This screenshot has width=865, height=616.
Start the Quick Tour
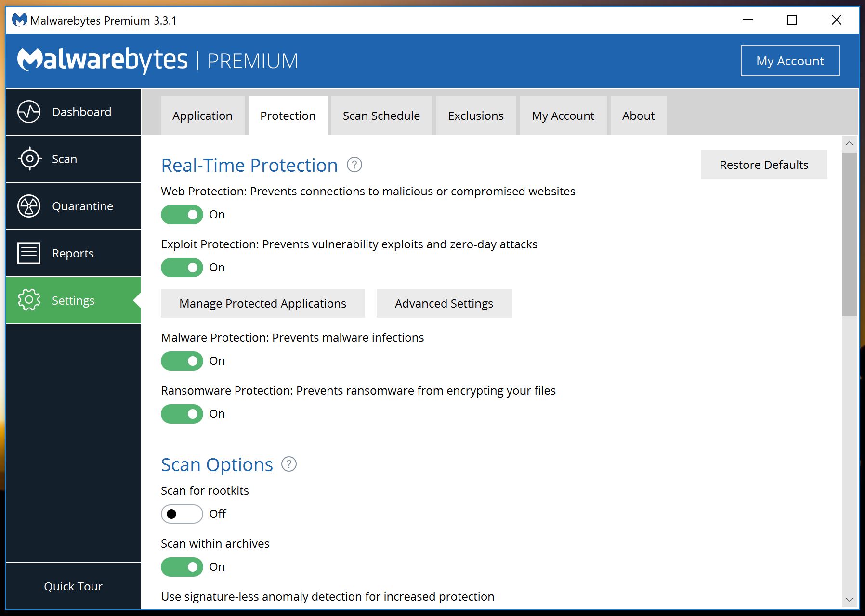72,586
